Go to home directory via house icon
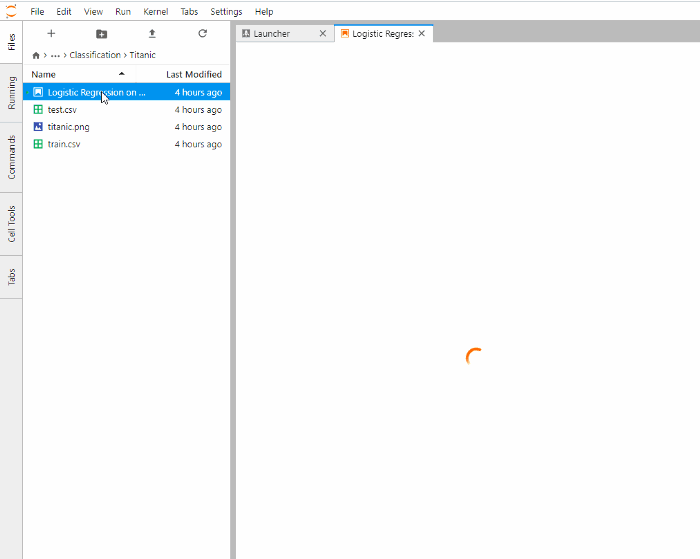This screenshot has width=700, height=559. click(36, 55)
